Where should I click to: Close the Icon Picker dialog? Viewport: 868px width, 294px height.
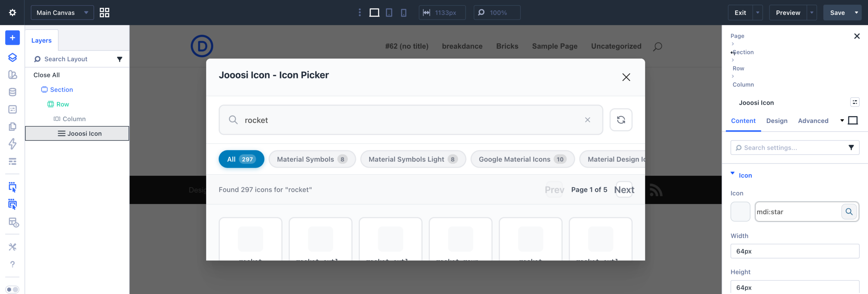point(626,77)
